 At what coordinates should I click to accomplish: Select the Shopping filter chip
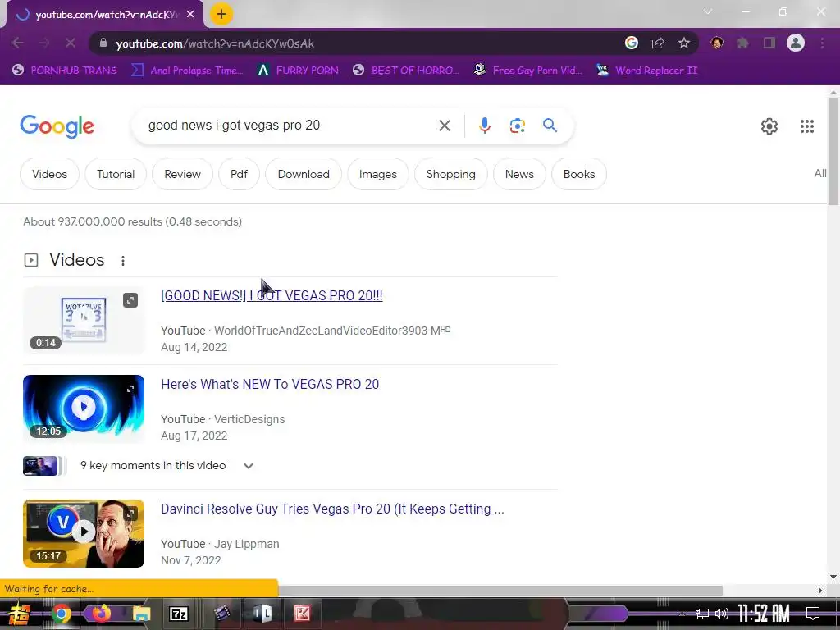click(x=450, y=174)
